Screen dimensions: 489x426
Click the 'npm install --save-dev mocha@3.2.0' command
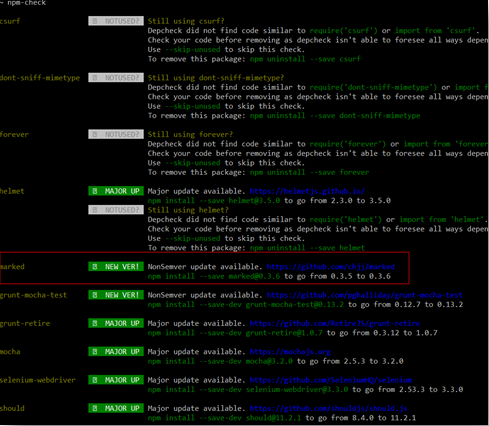pyautogui.click(x=220, y=361)
